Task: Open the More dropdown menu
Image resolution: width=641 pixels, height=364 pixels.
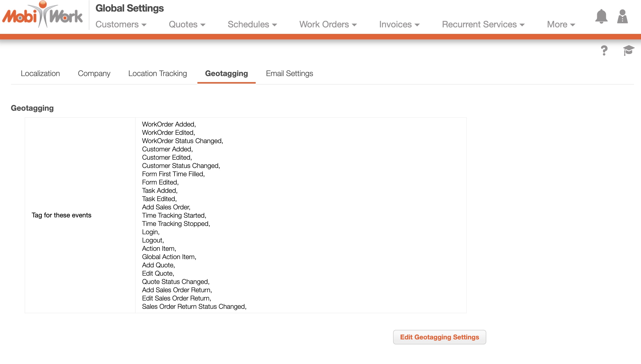Action: [561, 24]
